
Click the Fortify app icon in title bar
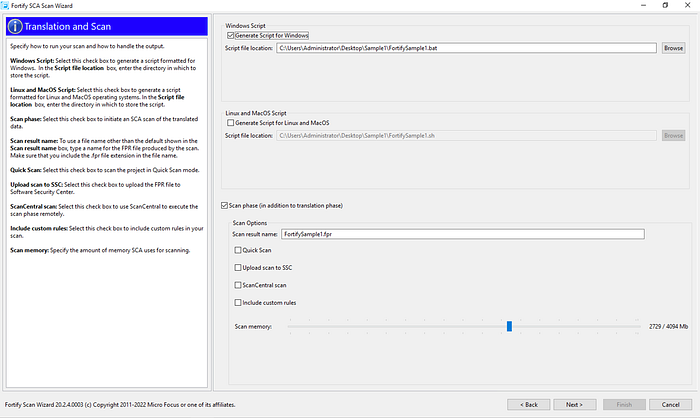click(x=5, y=5)
